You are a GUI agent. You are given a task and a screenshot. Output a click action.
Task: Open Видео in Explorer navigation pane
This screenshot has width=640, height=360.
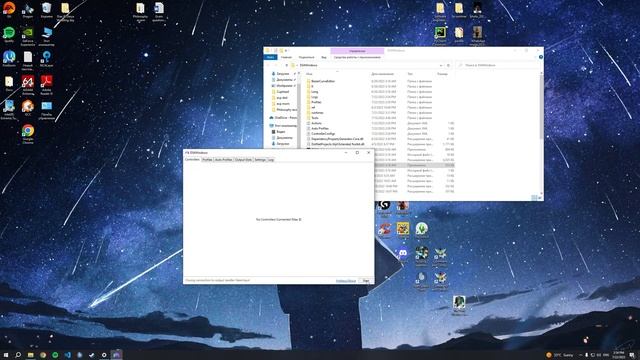[x=281, y=132]
